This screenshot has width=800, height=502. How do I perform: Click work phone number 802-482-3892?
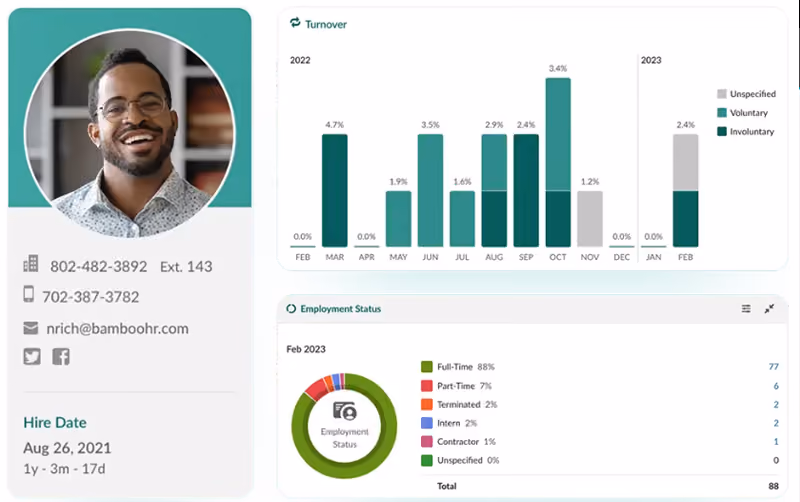[98, 266]
